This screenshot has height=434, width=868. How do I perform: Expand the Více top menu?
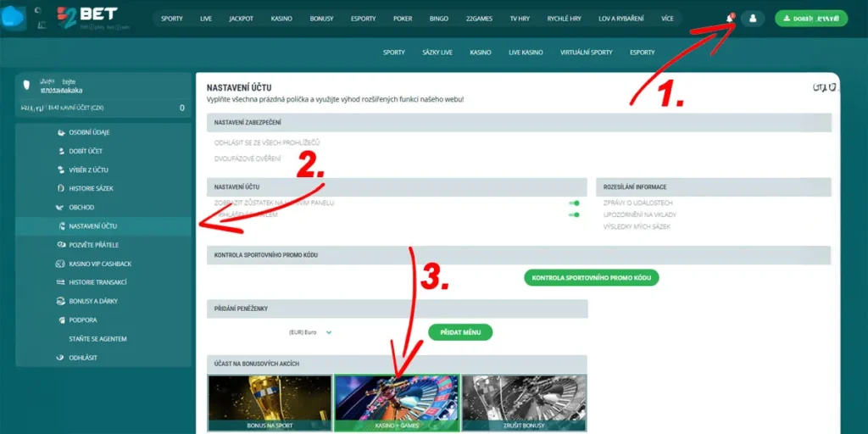point(667,19)
